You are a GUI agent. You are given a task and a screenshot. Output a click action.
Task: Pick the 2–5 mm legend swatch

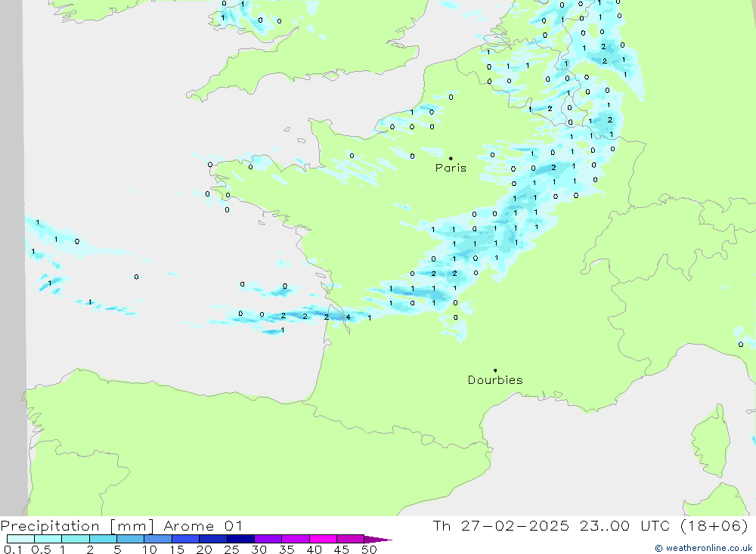103,539
